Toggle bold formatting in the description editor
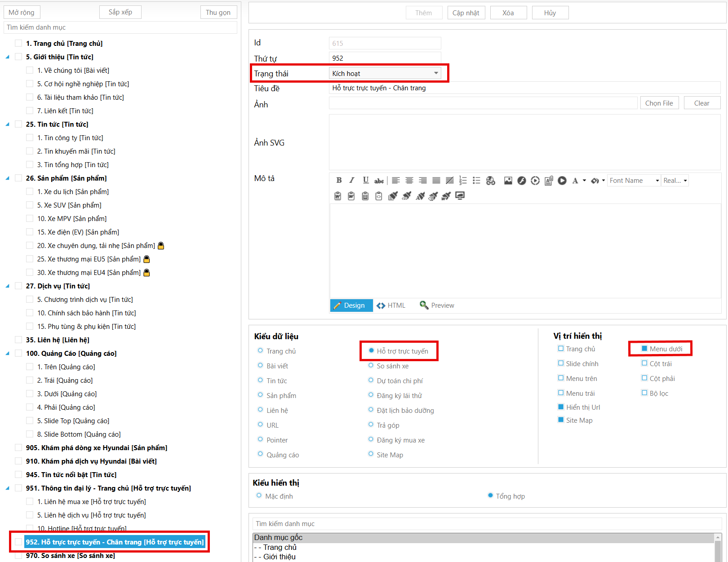Screen dimensions: 728x562 click(339, 181)
